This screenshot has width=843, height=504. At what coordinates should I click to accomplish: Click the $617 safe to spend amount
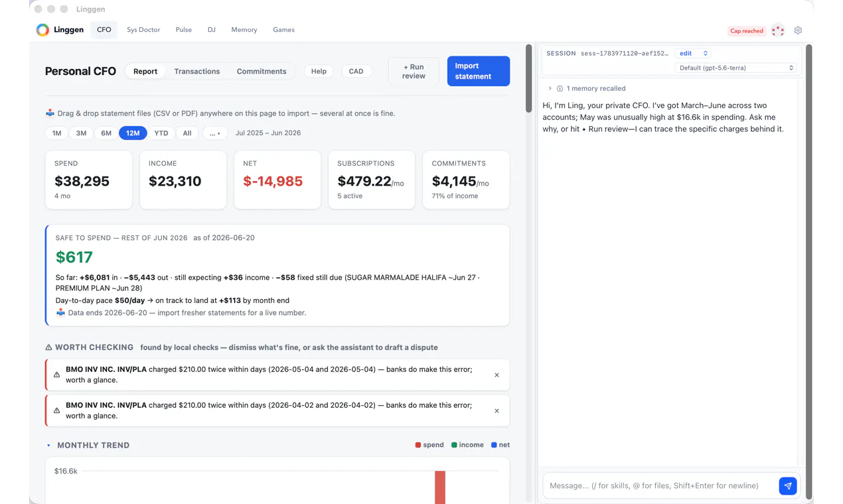pyautogui.click(x=74, y=257)
